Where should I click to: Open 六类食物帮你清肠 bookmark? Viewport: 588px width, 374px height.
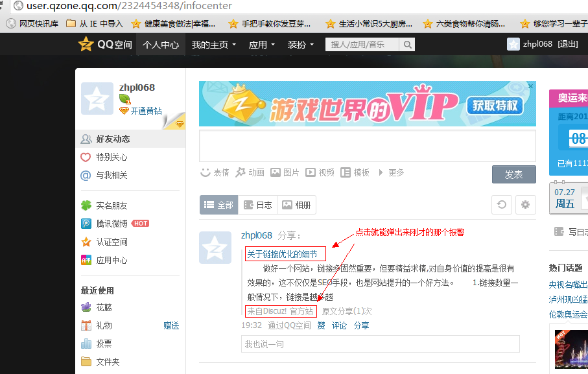coord(464,23)
